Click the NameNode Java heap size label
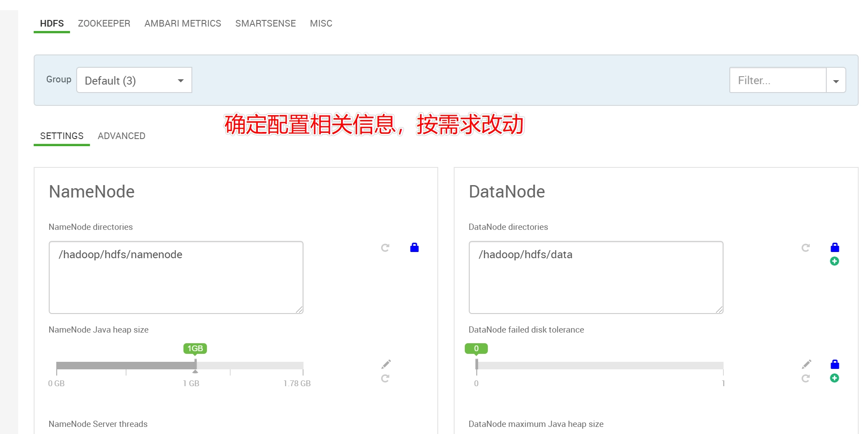The height and width of the screenshot is (434, 868). click(x=98, y=329)
